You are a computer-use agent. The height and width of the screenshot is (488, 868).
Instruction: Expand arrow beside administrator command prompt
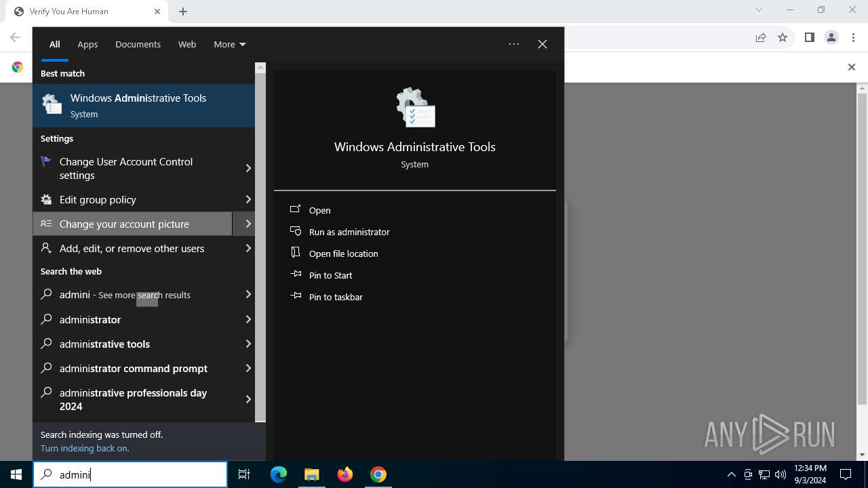click(x=248, y=368)
